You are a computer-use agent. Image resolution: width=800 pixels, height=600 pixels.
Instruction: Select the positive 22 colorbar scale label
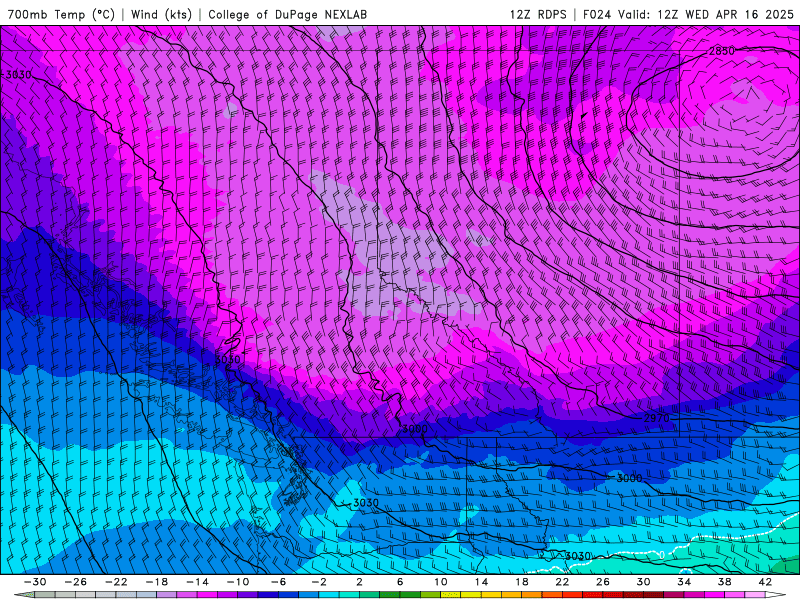click(x=562, y=582)
